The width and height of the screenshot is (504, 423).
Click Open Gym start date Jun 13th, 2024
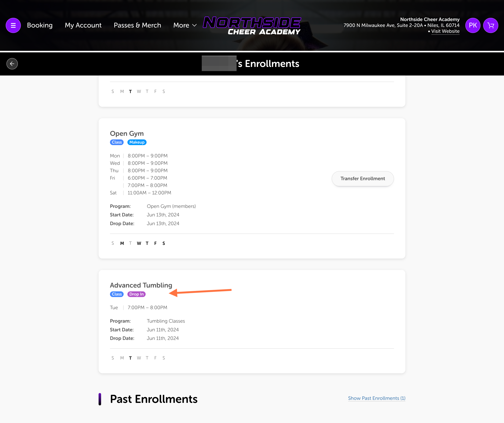[x=163, y=215]
